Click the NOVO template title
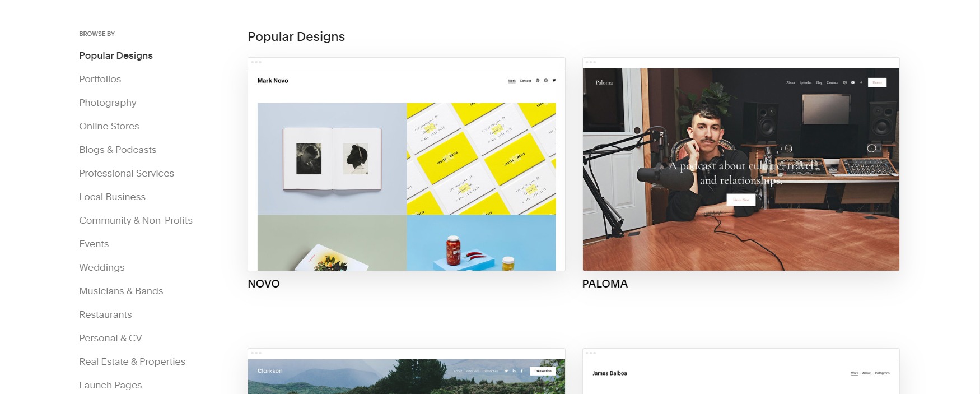Image resolution: width=980 pixels, height=394 pixels. click(264, 284)
